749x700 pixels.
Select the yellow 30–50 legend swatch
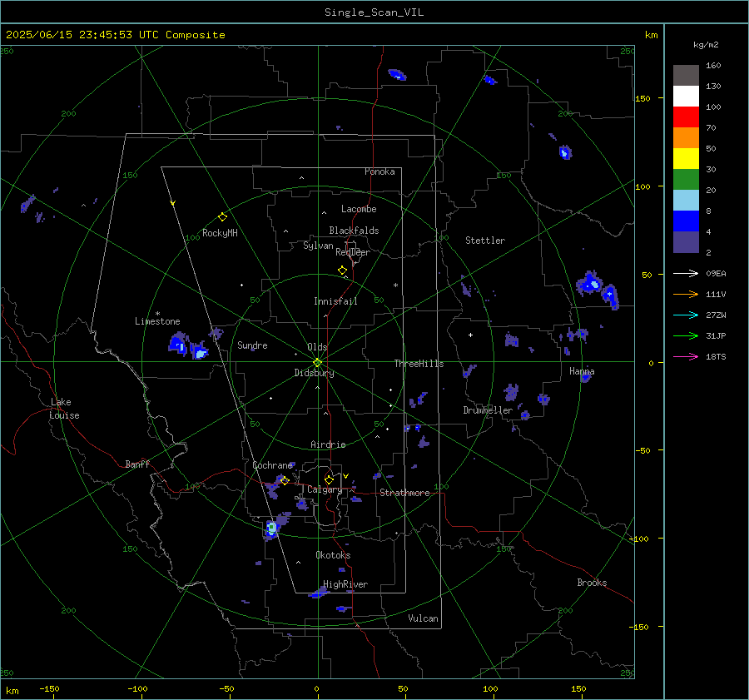click(686, 159)
